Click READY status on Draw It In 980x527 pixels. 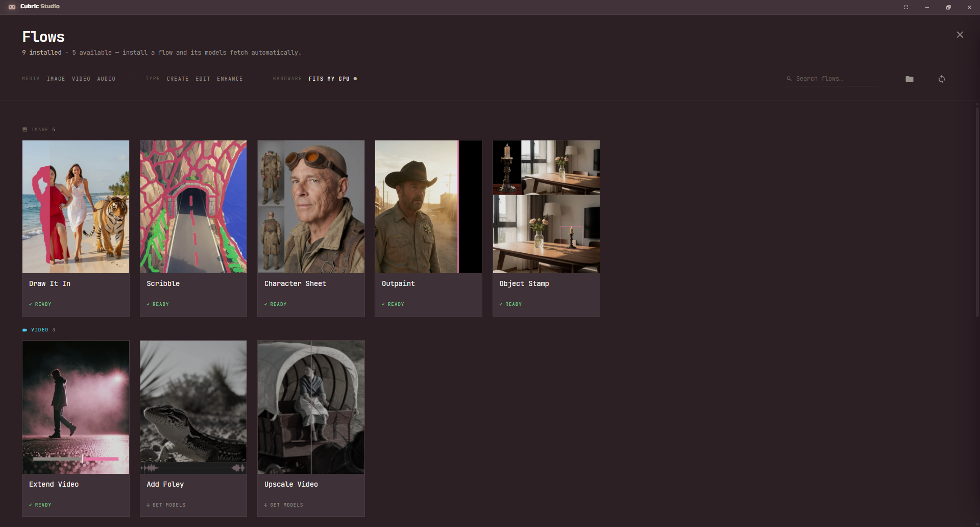[x=40, y=304]
